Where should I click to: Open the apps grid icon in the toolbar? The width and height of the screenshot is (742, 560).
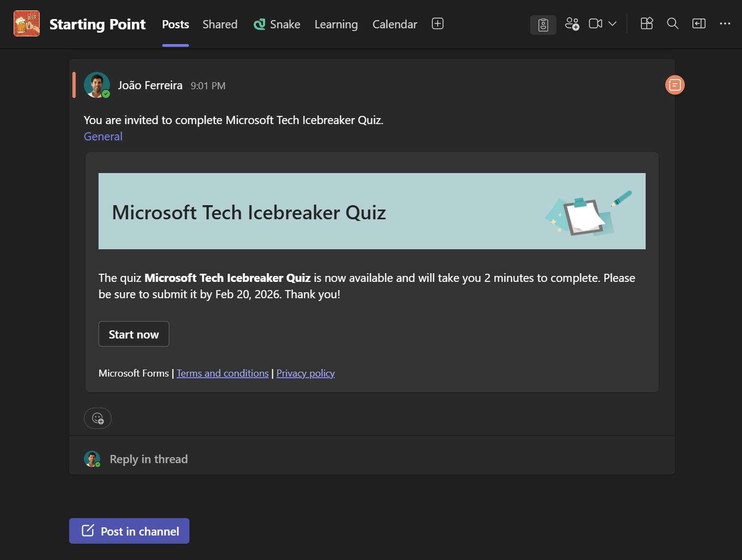pos(646,23)
